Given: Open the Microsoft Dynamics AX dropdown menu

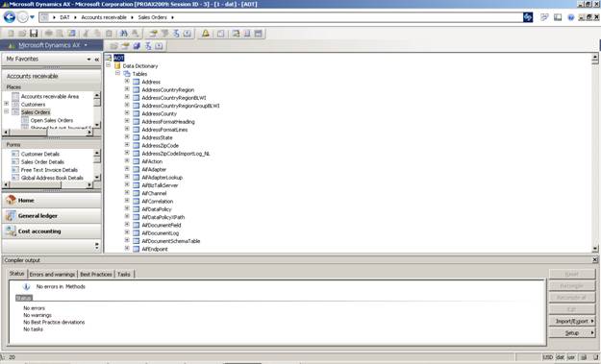Looking at the screenshot, I should (52, 45).
